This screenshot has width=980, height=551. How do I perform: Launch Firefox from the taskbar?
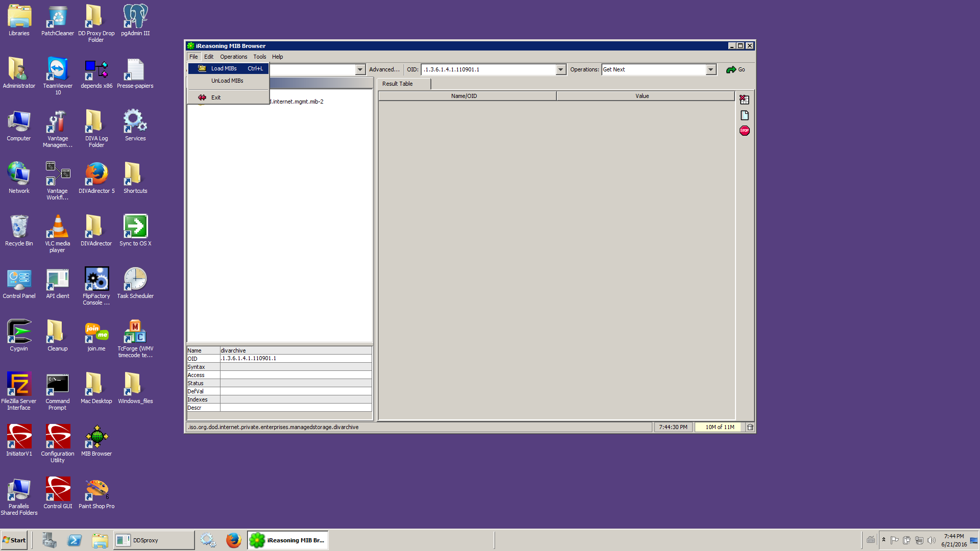234,540
